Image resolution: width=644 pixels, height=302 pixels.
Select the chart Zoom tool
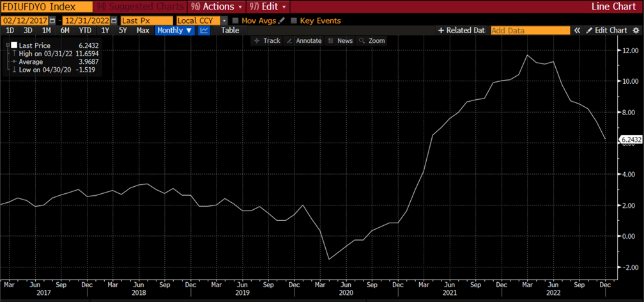point(372,41)
